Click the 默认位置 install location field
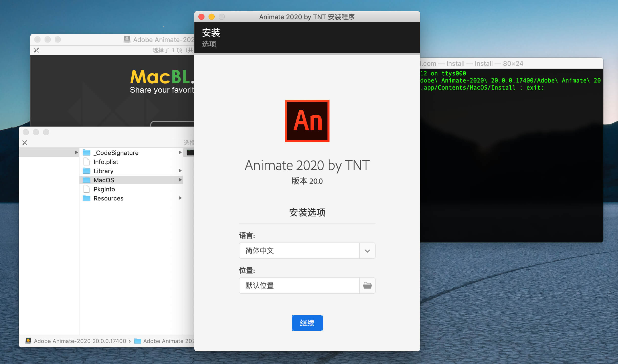The width and height of the screenshot is (618, 364). tap(299, 286)
